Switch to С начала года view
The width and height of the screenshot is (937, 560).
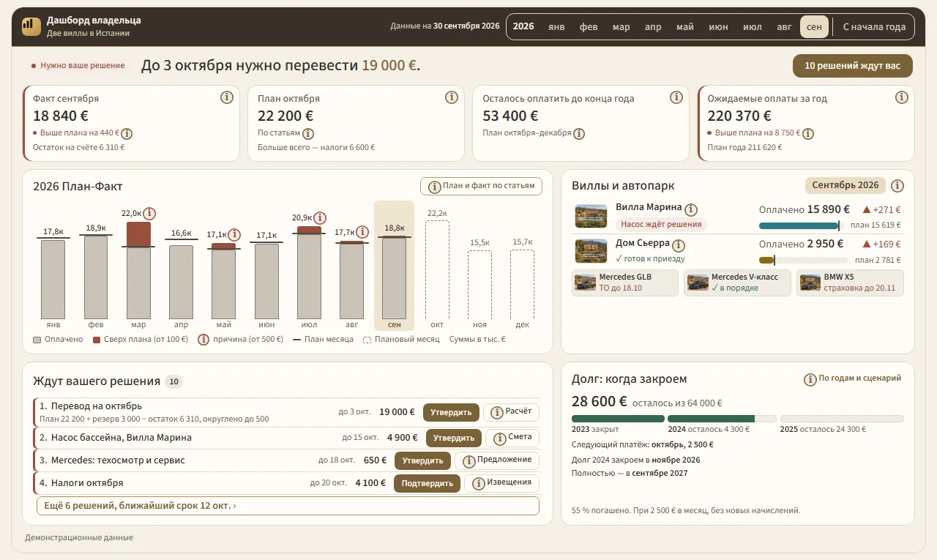point(874,27)
